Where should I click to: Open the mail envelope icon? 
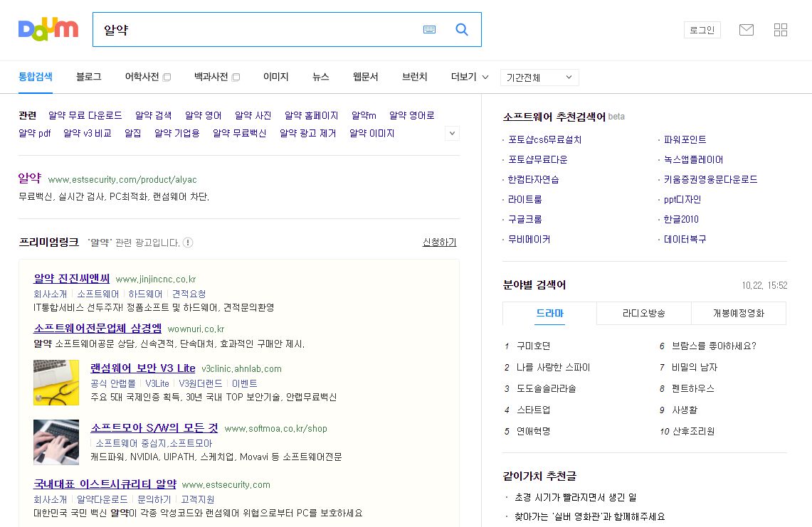(747, 30)
